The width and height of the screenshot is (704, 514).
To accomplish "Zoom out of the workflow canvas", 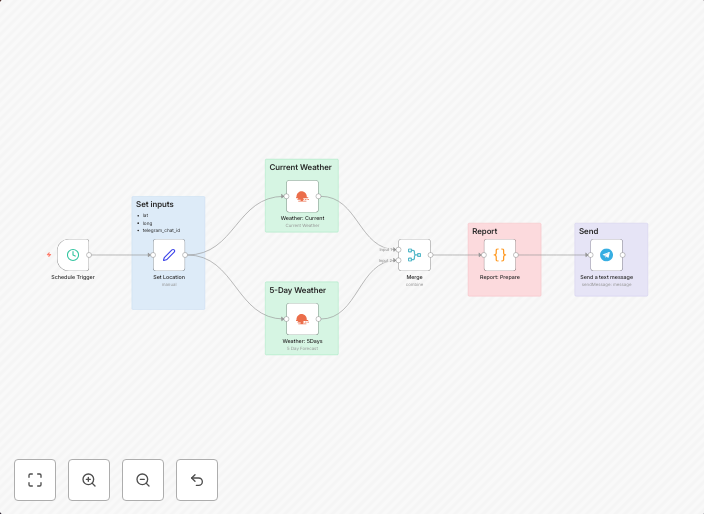I will pyautogui.click(x=143, y=480).
